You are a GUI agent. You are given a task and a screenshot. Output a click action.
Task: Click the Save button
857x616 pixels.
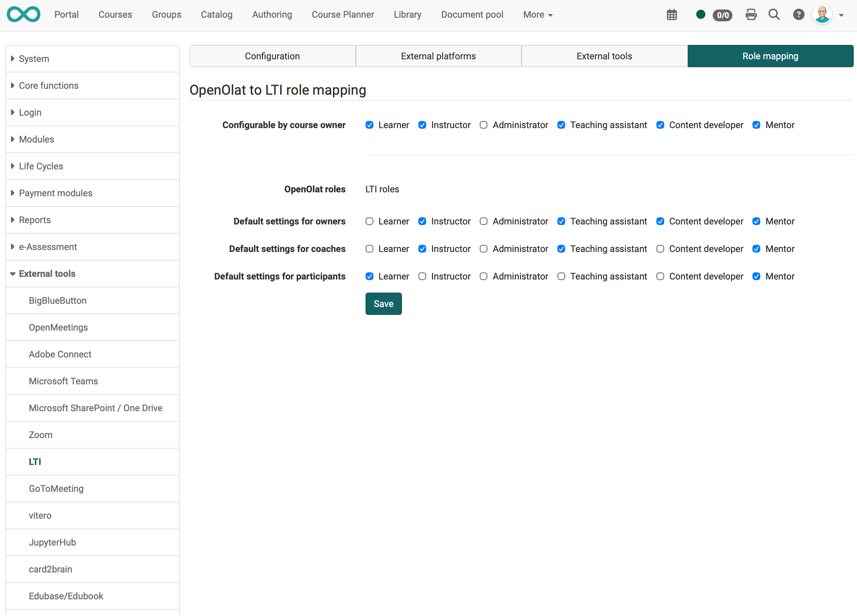(383, 303)
